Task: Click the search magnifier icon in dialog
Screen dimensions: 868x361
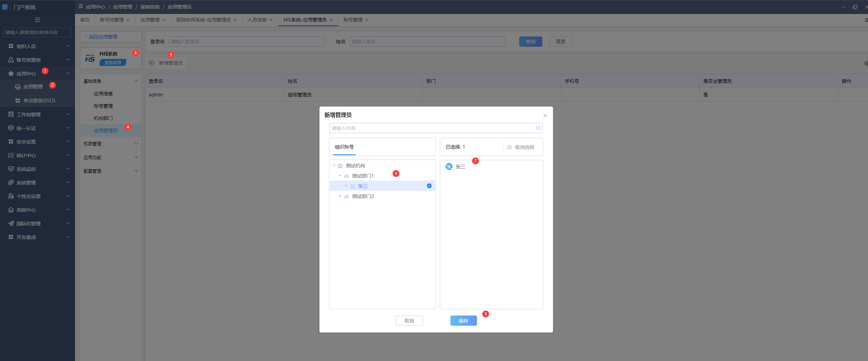Action: pyautogui.click(x=538, y=128)
